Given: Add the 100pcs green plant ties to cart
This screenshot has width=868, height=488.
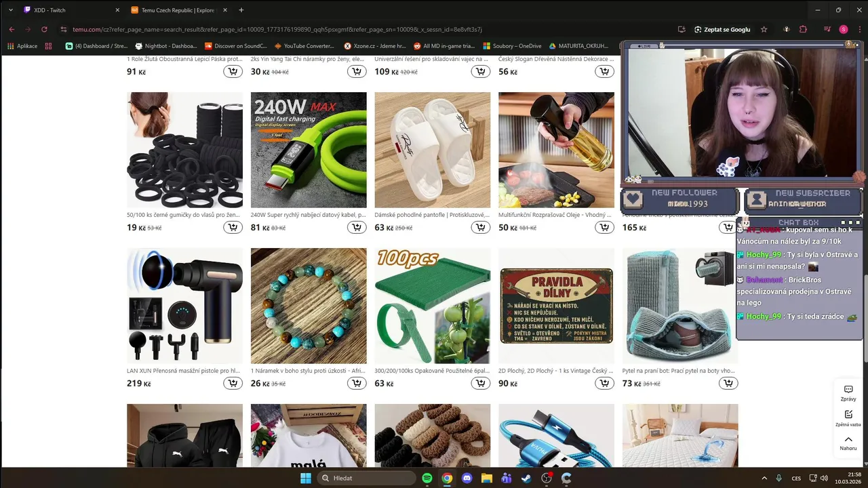Looking at the screenshot, I should point(481,383).
